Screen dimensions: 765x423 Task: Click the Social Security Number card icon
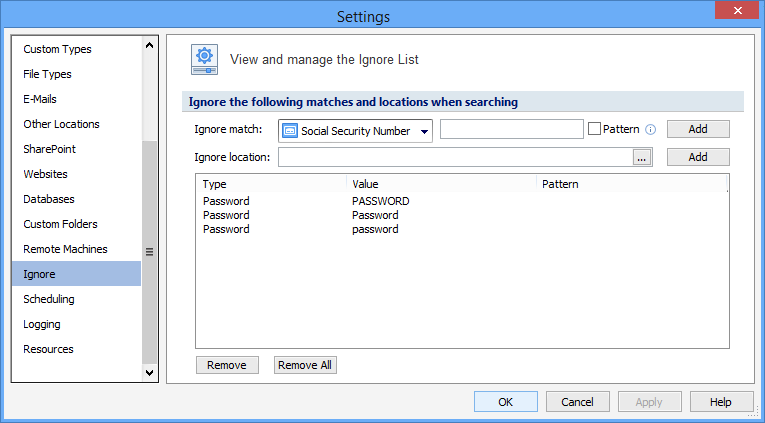coord(290,131)
